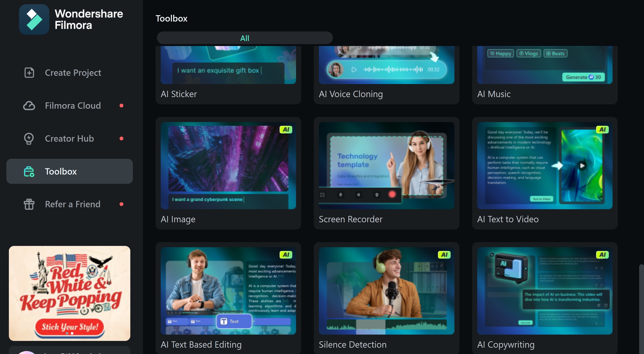This screenshot has width=644, height=354.
Task: Launch the AI Image tool label
Action: pos(178,219)
